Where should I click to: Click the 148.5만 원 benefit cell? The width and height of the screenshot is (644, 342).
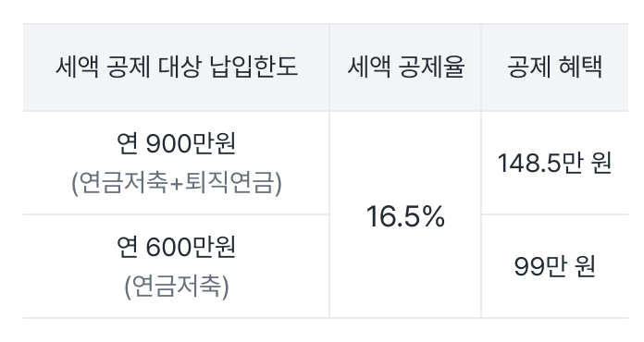pyautogui.click(x=554, y=163)
